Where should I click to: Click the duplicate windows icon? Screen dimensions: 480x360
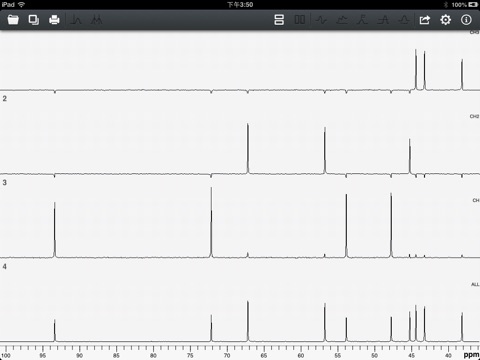click(x=34, y=20)
